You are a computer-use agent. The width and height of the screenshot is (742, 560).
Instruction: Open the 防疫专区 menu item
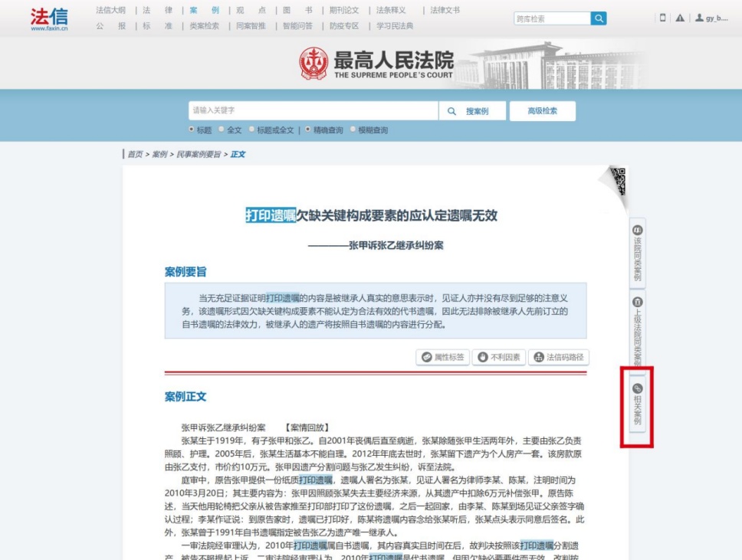(x=344, y=26)
